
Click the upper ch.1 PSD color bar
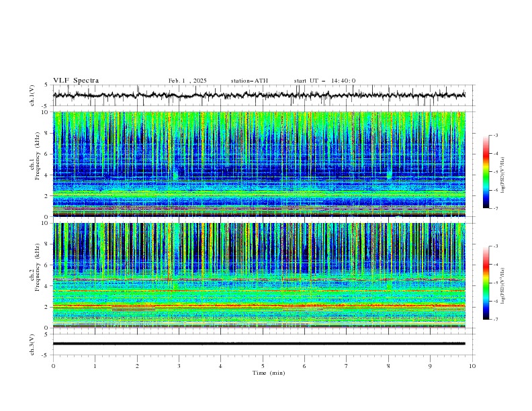coord(486,172)
